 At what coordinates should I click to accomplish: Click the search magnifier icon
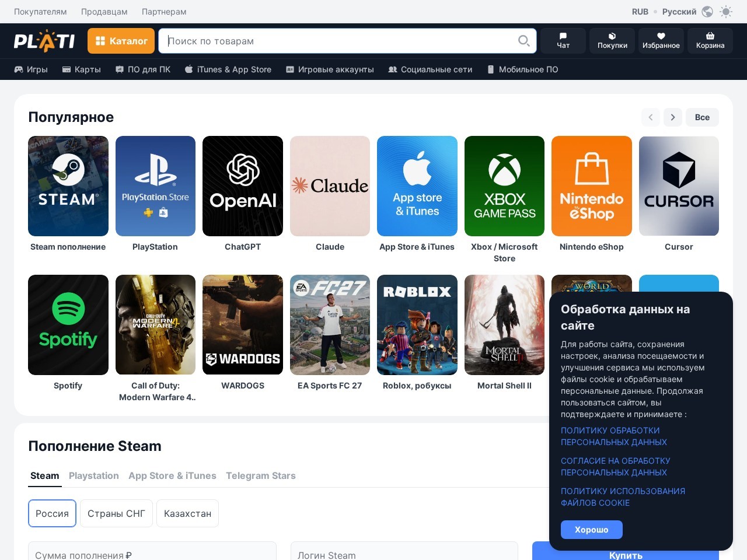(523, 41)
